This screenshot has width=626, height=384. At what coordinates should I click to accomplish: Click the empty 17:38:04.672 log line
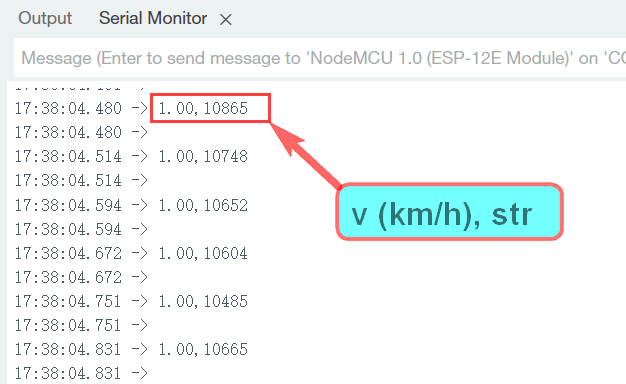pyautogui.click(x=81, y=277)
